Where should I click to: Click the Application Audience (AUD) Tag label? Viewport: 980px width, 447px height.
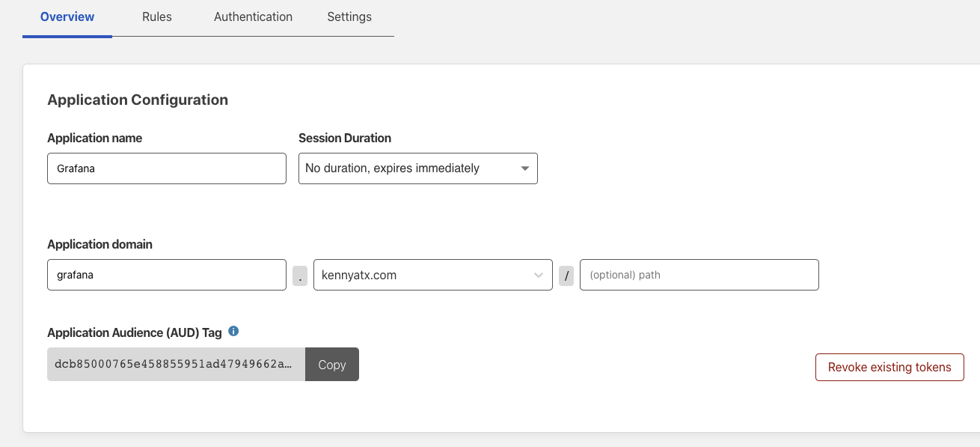tap(135, 332)
